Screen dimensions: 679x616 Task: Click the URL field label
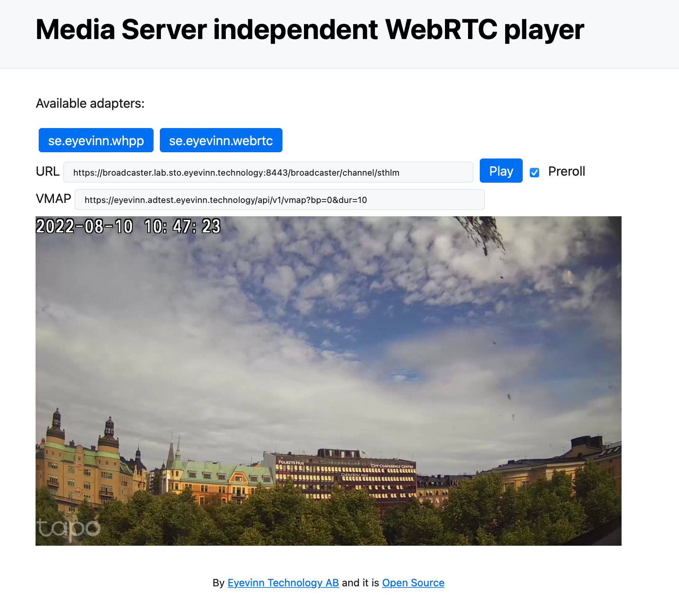click(x=48, y=171)
